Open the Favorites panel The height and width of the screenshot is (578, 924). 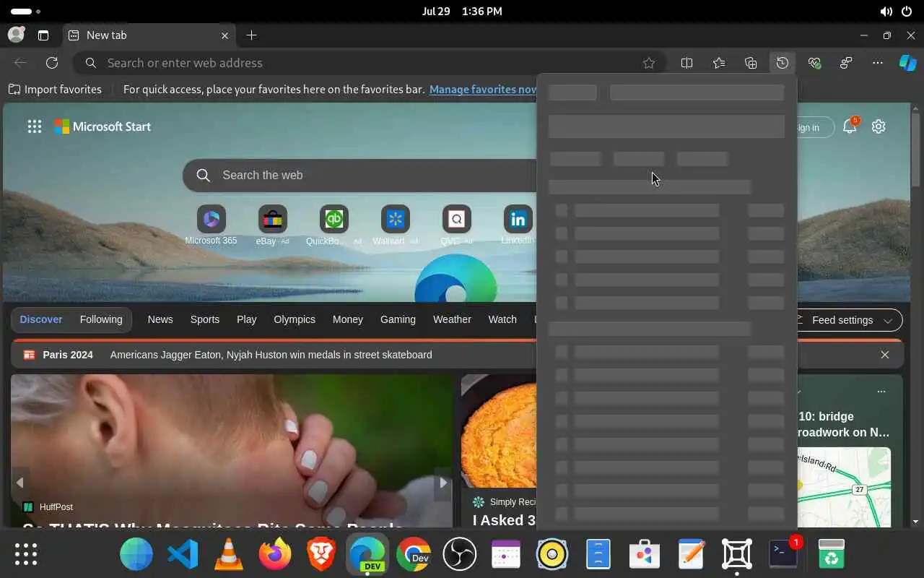click(718, 63)
